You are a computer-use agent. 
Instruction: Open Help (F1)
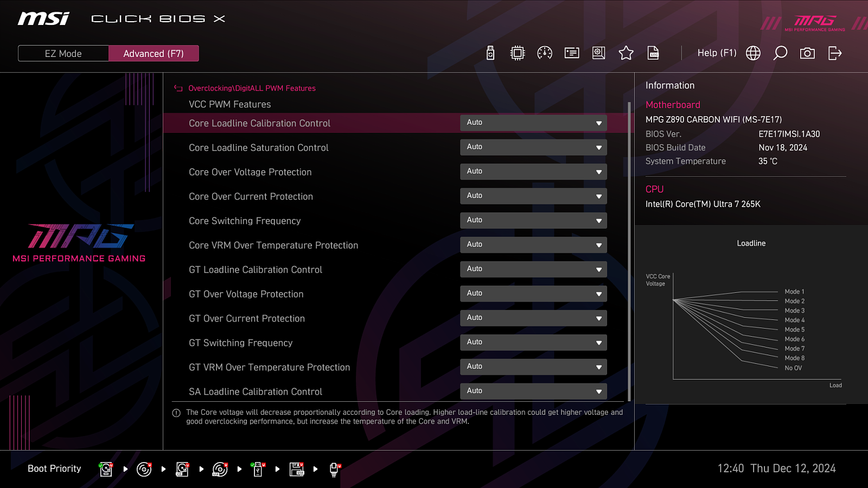(717, 53)
